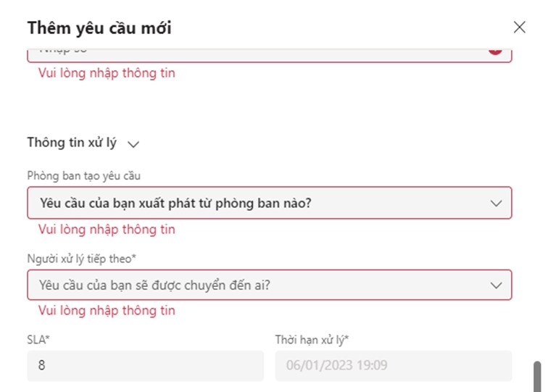Click the "Thông tin xử lý" section heading
Screen dimensions: 556x392
tap(72, 143)
